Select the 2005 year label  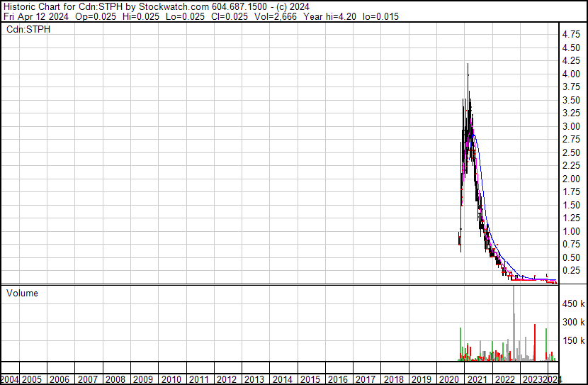tap(32, 379)
